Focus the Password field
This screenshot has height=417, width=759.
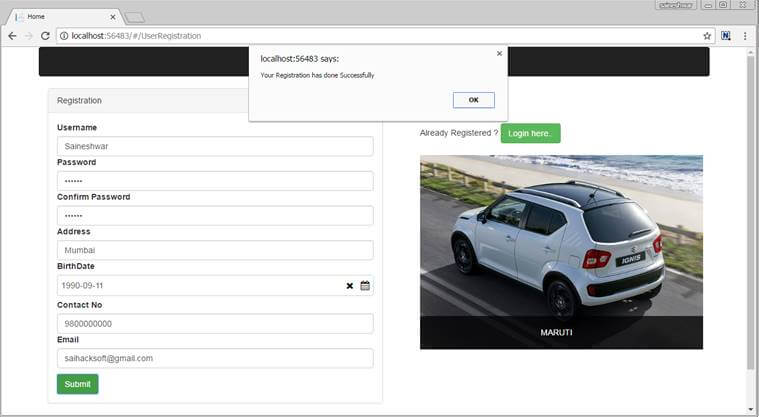tap(215, 181)
